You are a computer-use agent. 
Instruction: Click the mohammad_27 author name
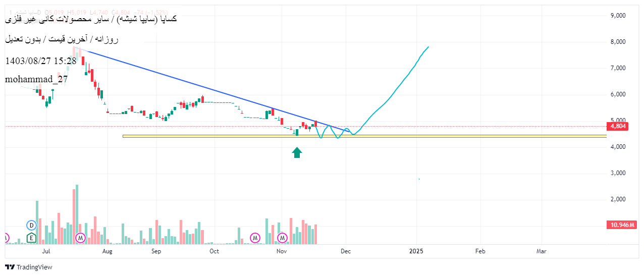click(x=36, y=79)
